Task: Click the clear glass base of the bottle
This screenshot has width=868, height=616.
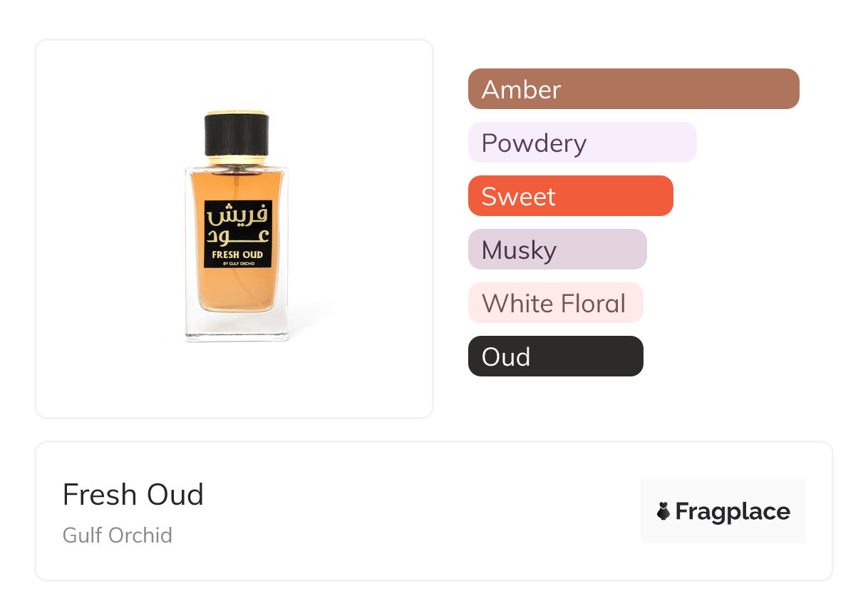Action: point(237,326)
